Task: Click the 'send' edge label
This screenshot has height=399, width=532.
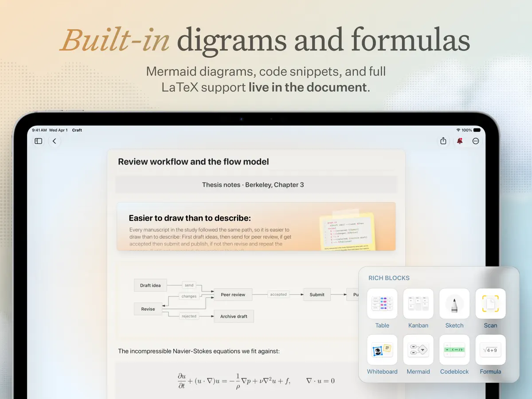Action: pos(189,286)
